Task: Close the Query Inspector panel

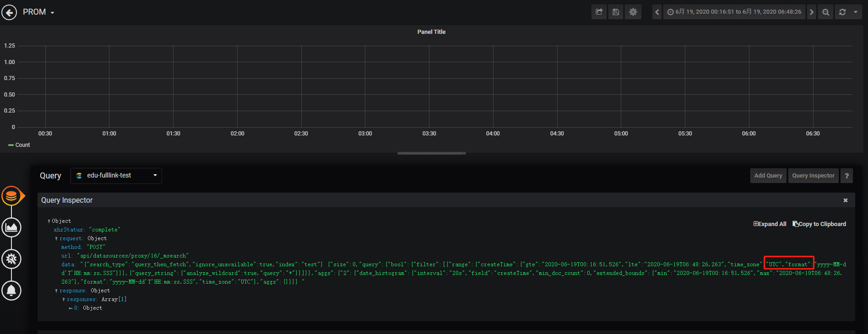Action: click(846, 200)
